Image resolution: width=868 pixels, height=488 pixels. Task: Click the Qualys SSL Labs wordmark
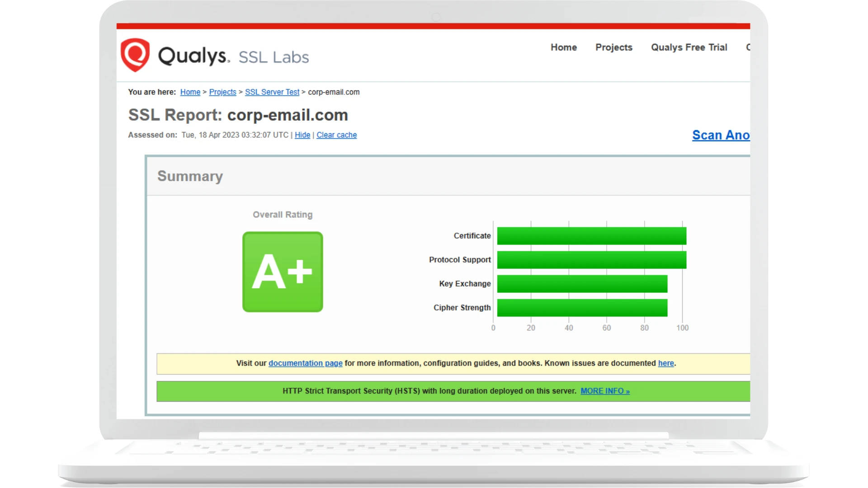click(233, 56)
